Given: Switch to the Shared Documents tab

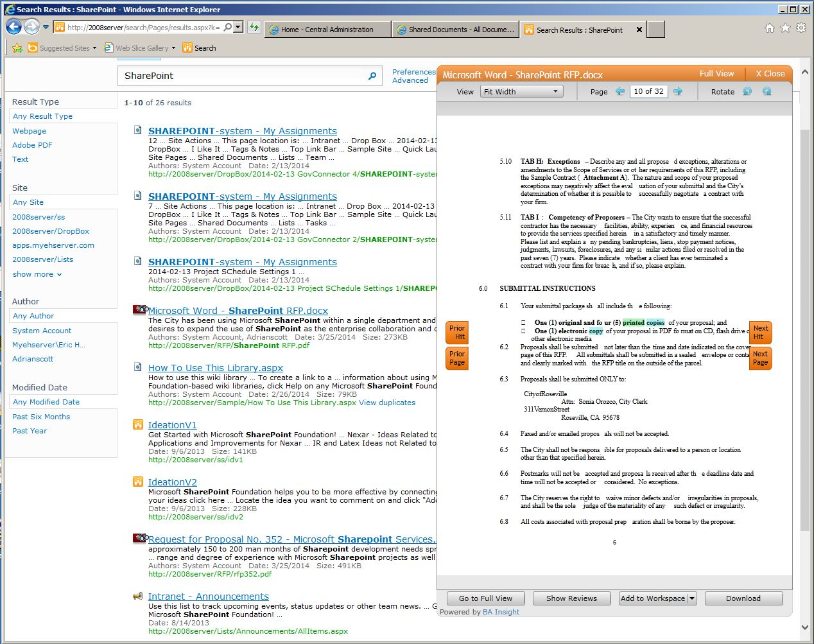Looking at the screenshot, I should tap(456, 30).
